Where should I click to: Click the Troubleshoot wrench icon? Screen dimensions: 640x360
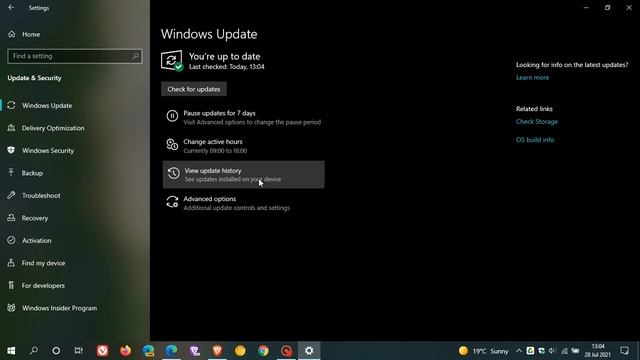tap(11, 195)
